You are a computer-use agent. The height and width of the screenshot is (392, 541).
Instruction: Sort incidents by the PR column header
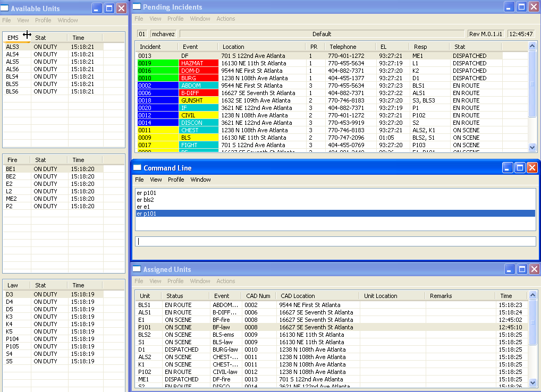pyautogui.click(x=314, y=47)
